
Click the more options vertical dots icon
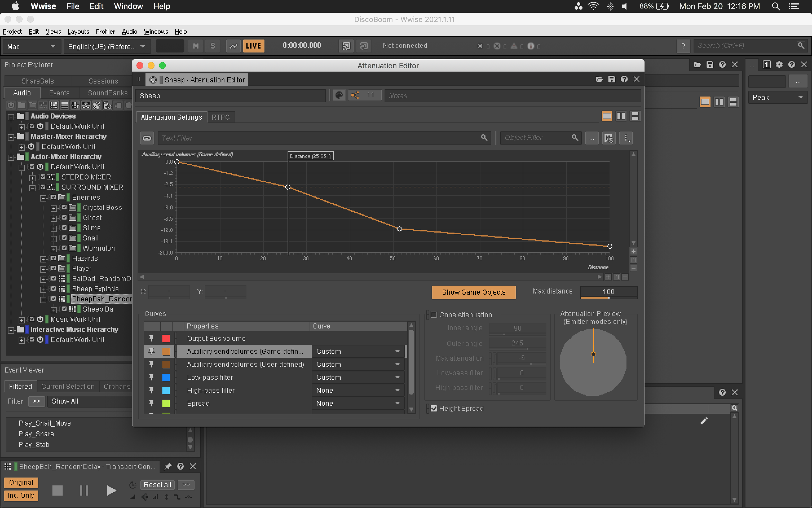[626, 138]
